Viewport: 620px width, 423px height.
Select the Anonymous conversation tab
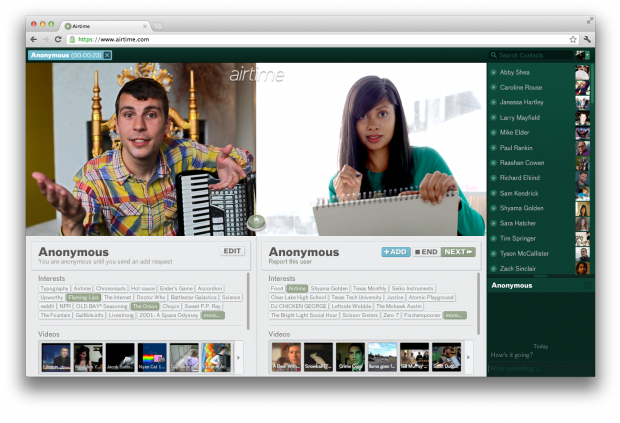(70, 55)
